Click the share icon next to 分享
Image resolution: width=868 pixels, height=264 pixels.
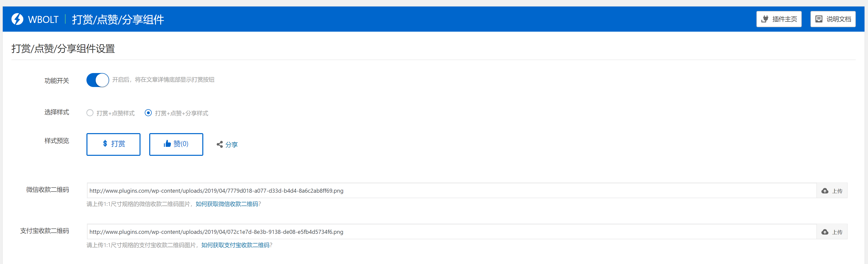(x=220, y=145)
